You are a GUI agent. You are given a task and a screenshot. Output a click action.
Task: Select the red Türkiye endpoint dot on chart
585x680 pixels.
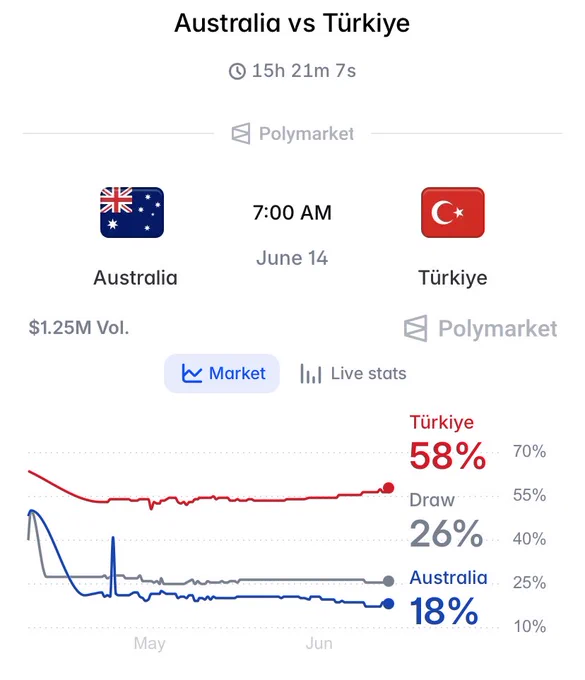pos(389,488)
